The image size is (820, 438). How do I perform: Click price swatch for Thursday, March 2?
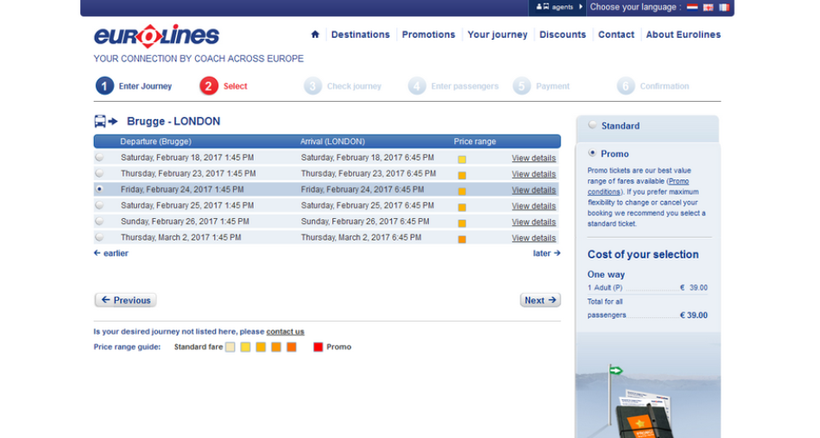pyautogui.click(x=462, y=239)
